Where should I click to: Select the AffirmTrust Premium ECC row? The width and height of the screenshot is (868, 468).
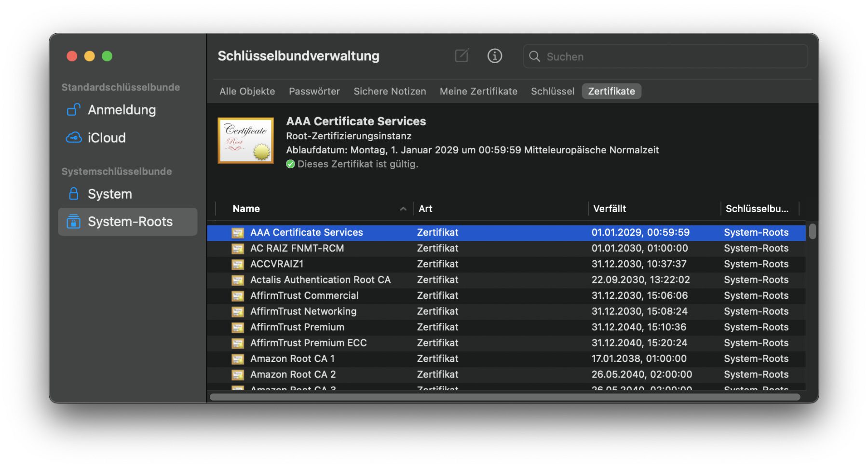309,343
